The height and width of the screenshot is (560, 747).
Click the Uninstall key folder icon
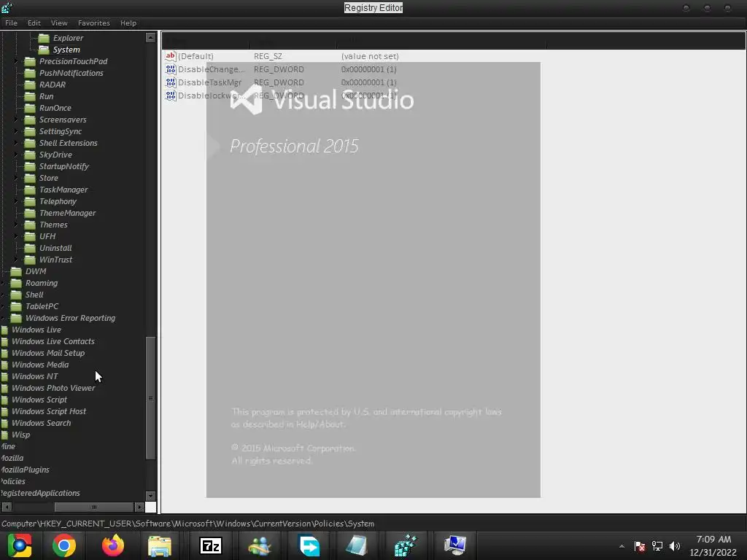pyautogui.click(x=30, y=248)
